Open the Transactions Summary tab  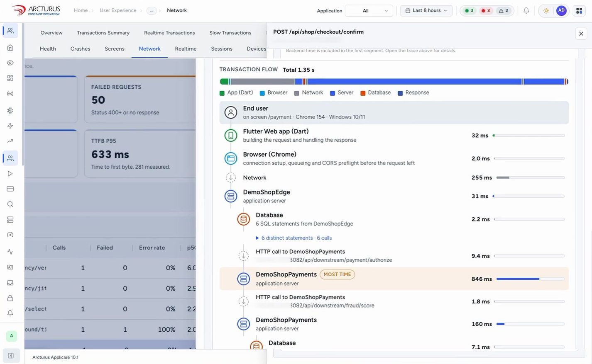(103, 33)
